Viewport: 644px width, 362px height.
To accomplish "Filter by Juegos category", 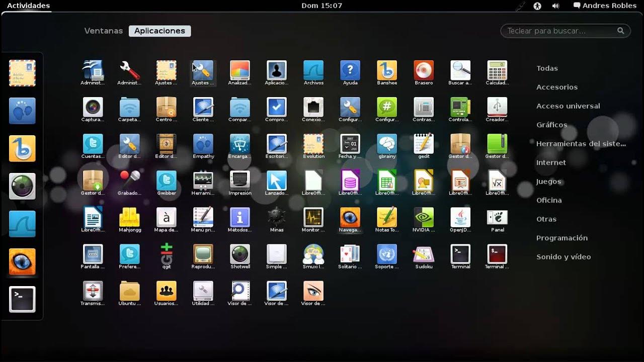I will pos(548,182).
